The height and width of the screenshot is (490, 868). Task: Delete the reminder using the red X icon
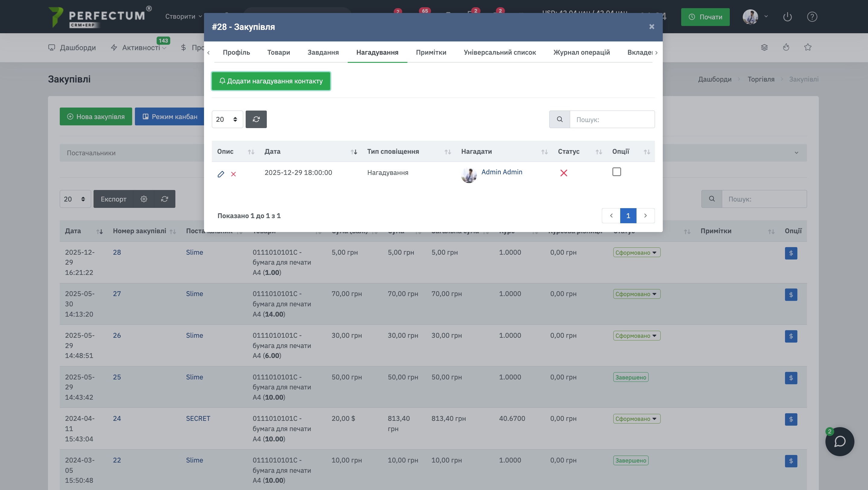(233, 174)
